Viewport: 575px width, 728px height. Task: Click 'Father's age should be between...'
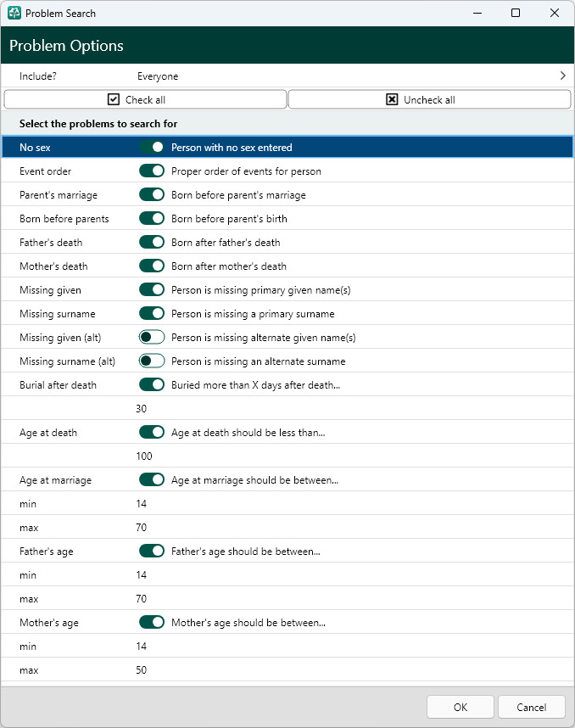[245, 552]
